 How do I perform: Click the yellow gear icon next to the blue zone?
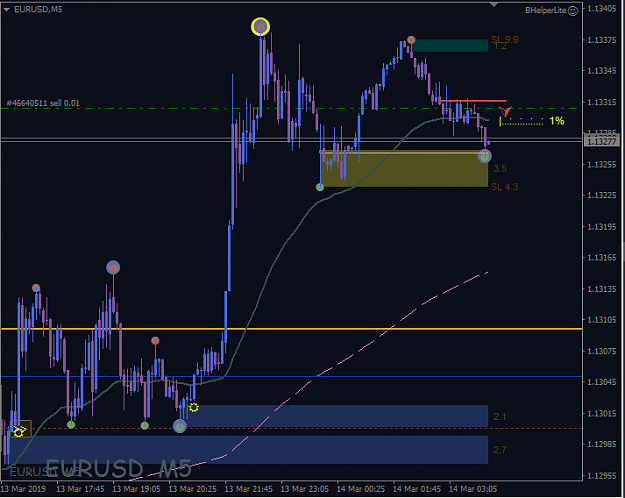coord(194,407)
